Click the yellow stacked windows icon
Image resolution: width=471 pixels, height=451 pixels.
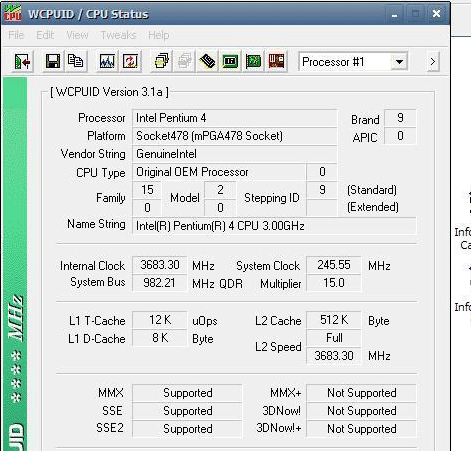(x=161, y=61)
